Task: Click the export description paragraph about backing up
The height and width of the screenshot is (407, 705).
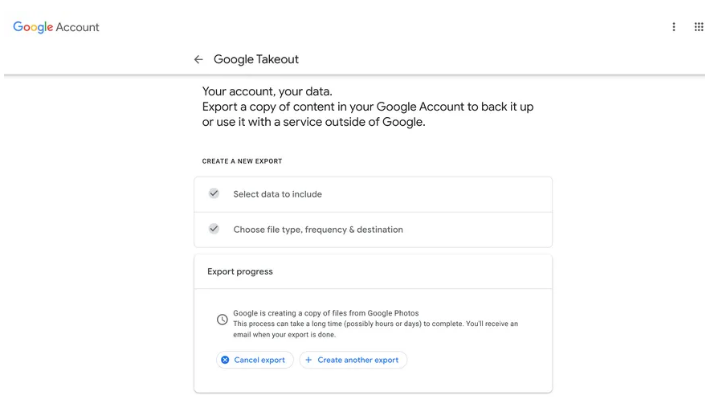Action: 367,114
